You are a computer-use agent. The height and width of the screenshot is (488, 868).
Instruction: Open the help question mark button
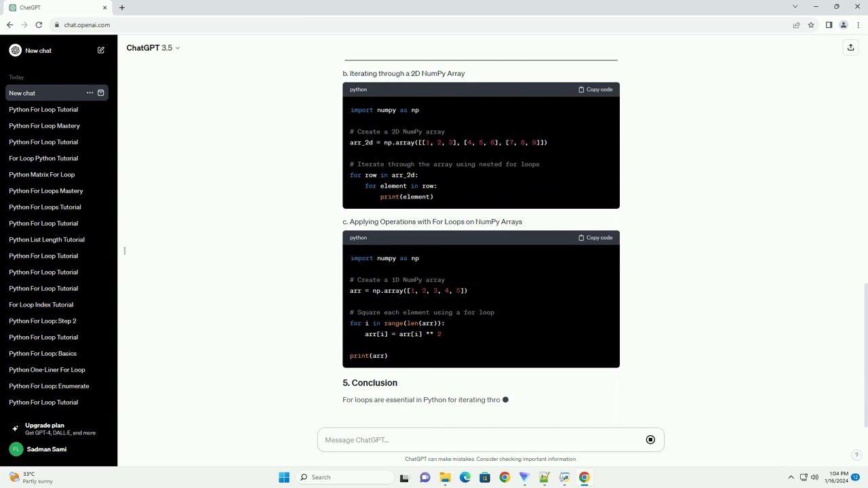[856, 455]
